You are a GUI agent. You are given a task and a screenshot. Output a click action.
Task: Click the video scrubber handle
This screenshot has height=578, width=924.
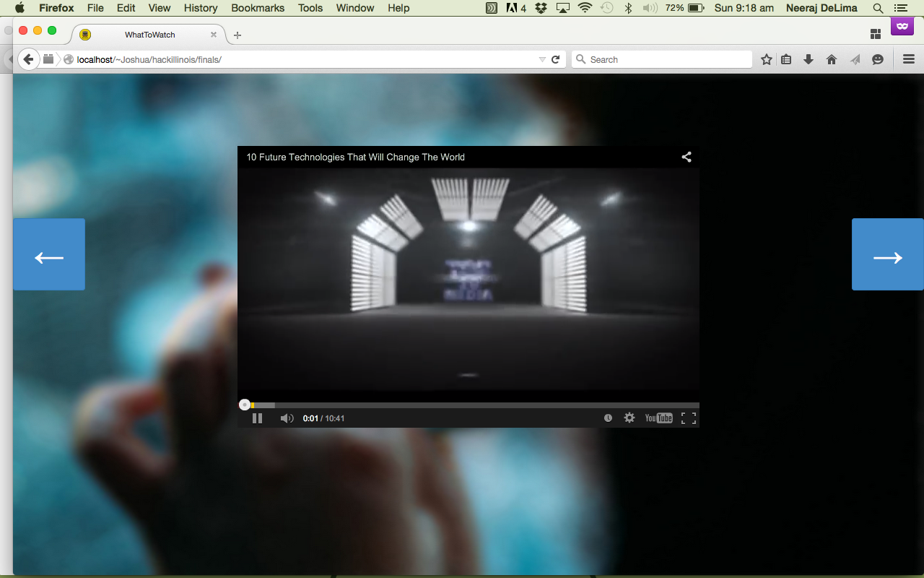pos(245,405)
